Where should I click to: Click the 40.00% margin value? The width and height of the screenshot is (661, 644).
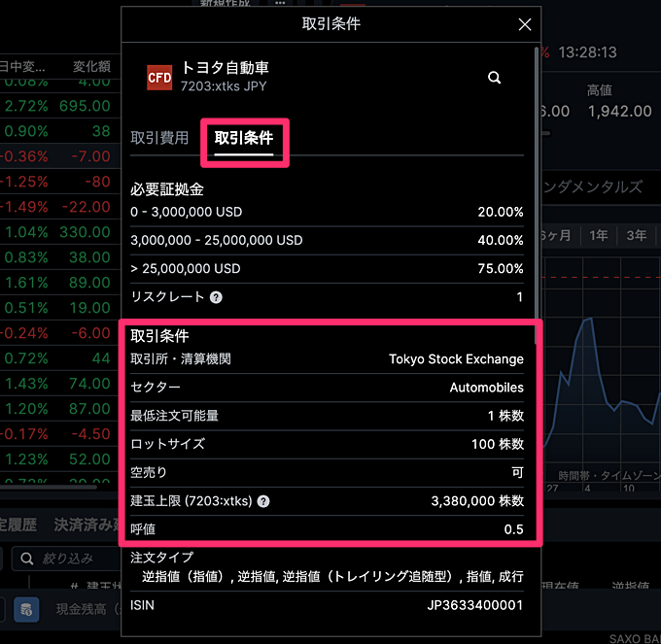click(x=501, y=240)
